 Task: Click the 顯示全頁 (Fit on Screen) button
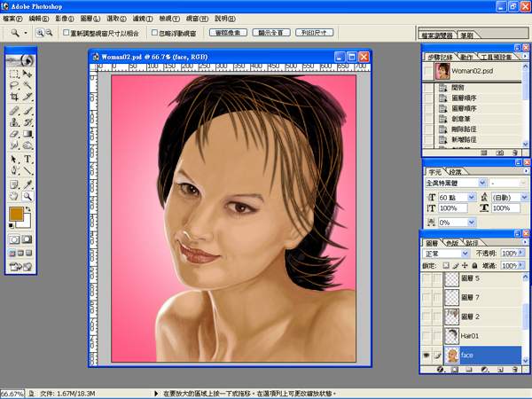(271, 33)
